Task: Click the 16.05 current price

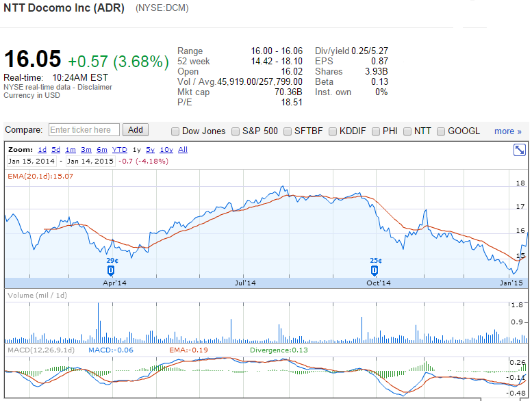Action: pos(33,59)
